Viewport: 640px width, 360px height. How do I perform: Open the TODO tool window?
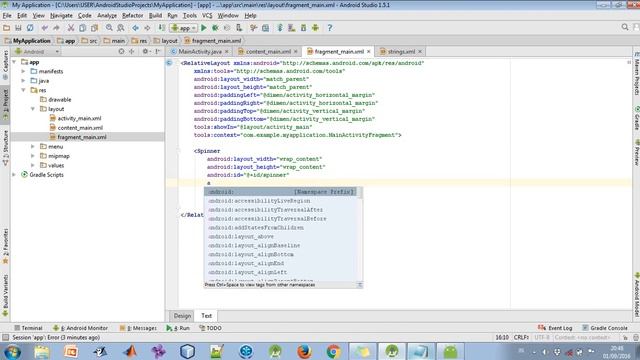click(x=210, y=328)
